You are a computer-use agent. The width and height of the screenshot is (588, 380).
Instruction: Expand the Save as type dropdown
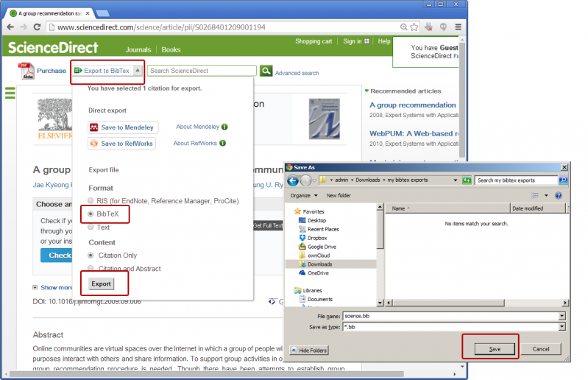(x=562, y=327)
